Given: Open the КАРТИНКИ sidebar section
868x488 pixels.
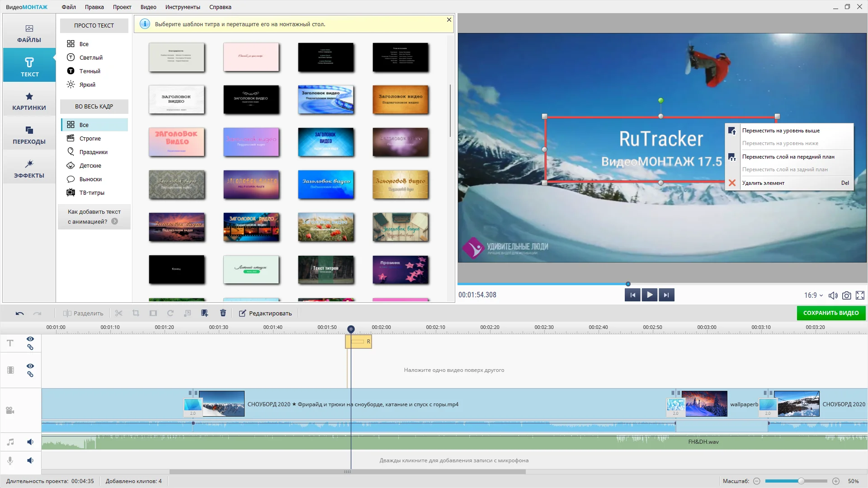Looking at the screenshot, I should tap(29, 101).
